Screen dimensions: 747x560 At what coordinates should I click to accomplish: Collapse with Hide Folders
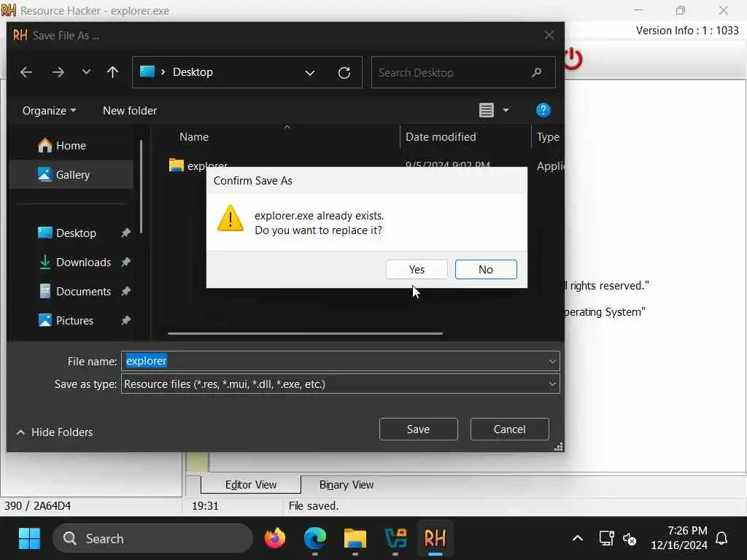(54, 432)
